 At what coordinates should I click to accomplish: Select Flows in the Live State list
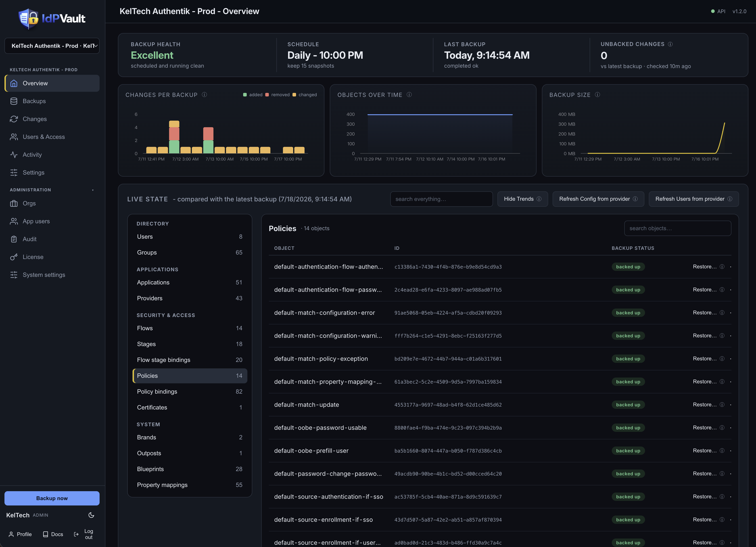coord(190,328)
